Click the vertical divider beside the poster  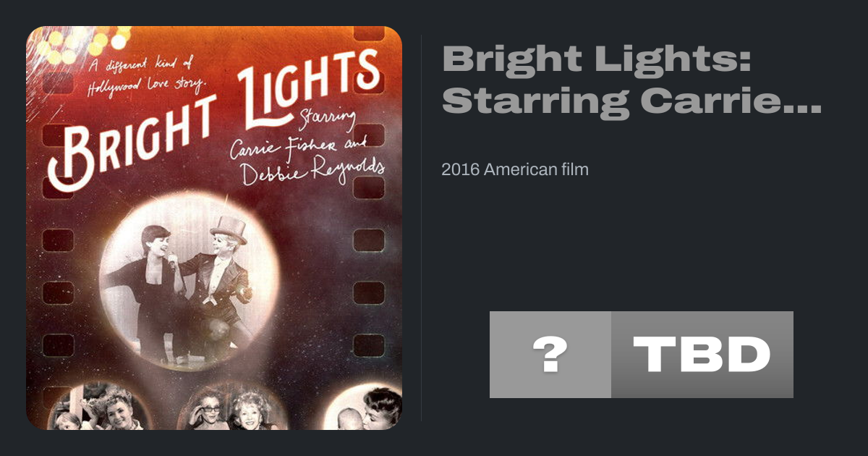(x=422, y=228)
